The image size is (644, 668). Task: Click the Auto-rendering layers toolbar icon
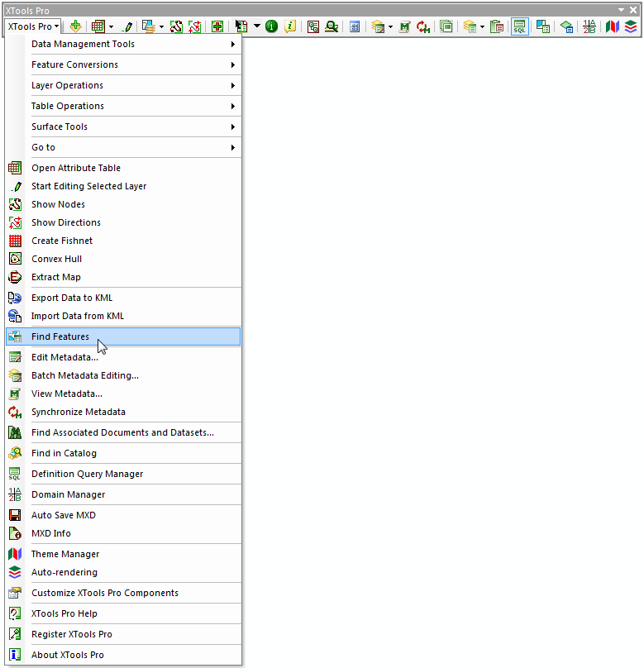[631, 26]
